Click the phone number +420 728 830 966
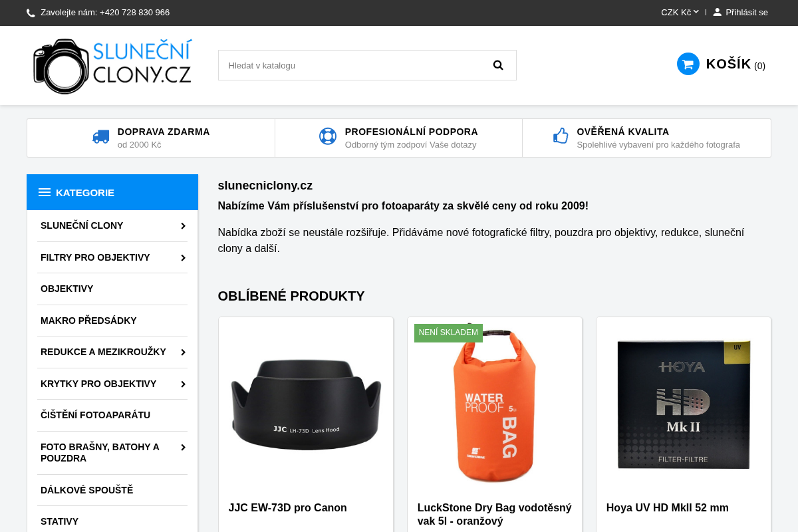The image size is (798, 532). [134, 12]
